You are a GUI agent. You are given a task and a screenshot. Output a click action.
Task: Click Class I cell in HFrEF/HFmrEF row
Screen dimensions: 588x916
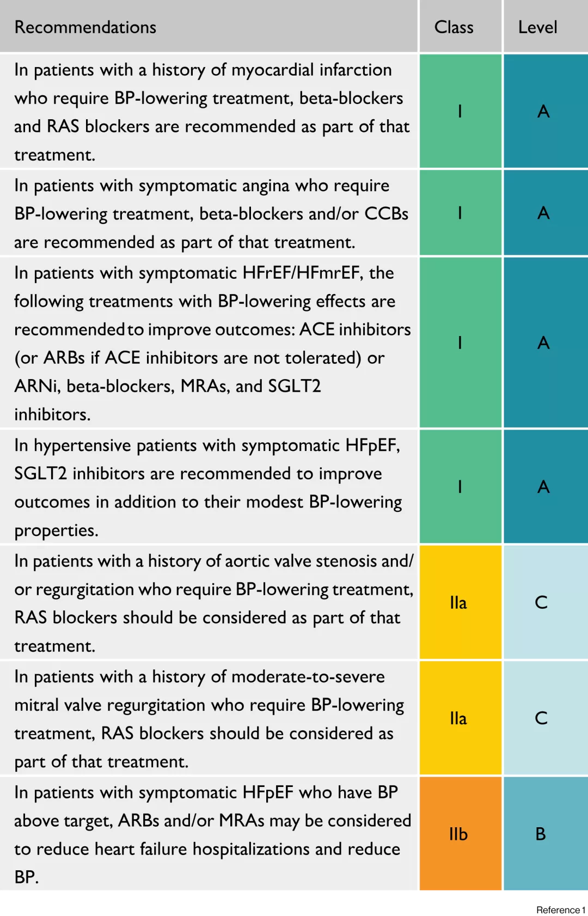point(460,343)
